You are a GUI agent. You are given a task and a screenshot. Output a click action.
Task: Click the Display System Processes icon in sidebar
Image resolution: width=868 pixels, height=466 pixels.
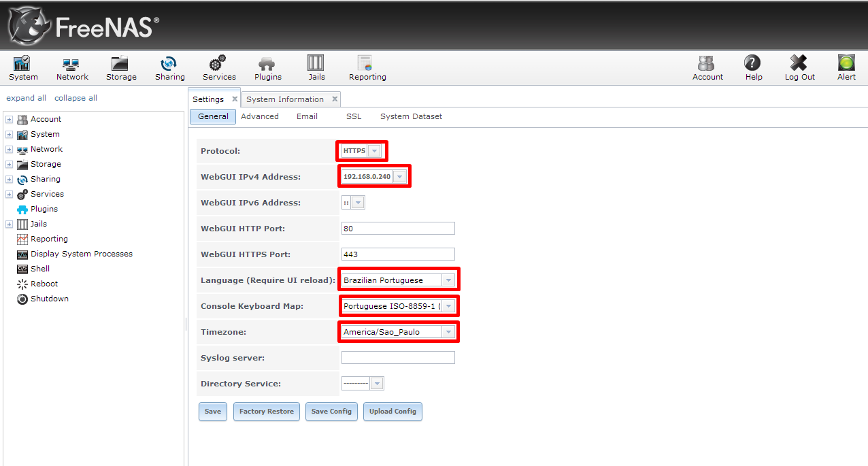[x=22, y=254]
